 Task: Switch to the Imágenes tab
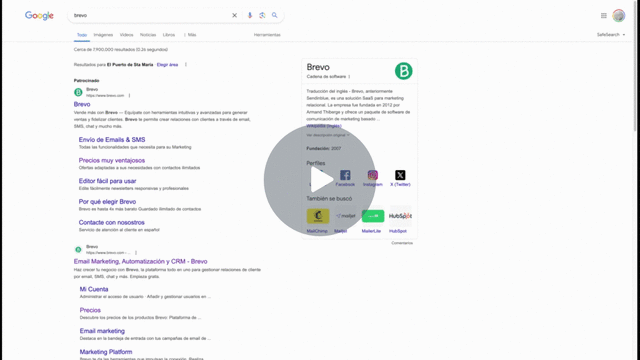[x=103, y=35]
